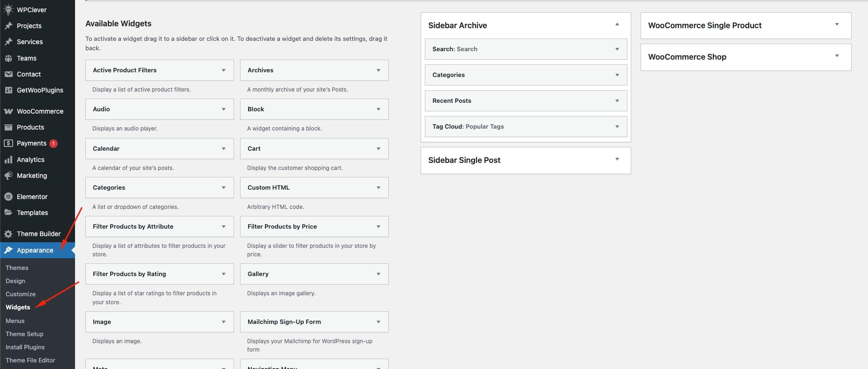Collapse the Sidebar Archive panel
The height and width of the screenshot is (369, 868).
click(617, 24)
